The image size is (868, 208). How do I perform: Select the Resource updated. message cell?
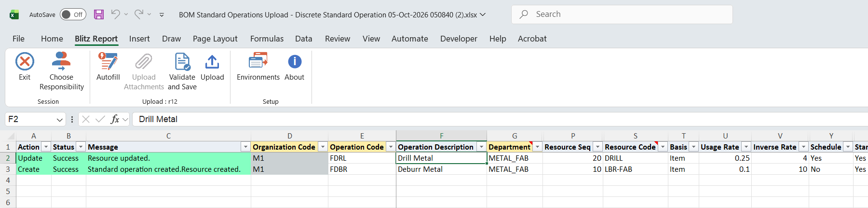point(168,158)
